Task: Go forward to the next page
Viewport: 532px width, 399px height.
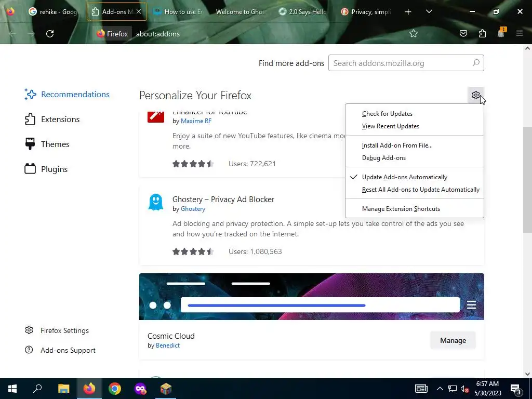Action: click(x=31, y=34)
